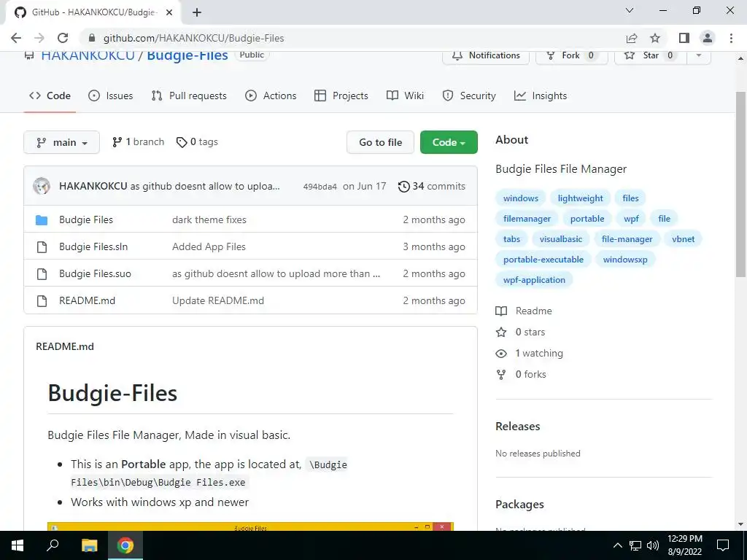Viewport: 747px width, 560px height.
Task: Open the Projects tab
Action: 341,96
